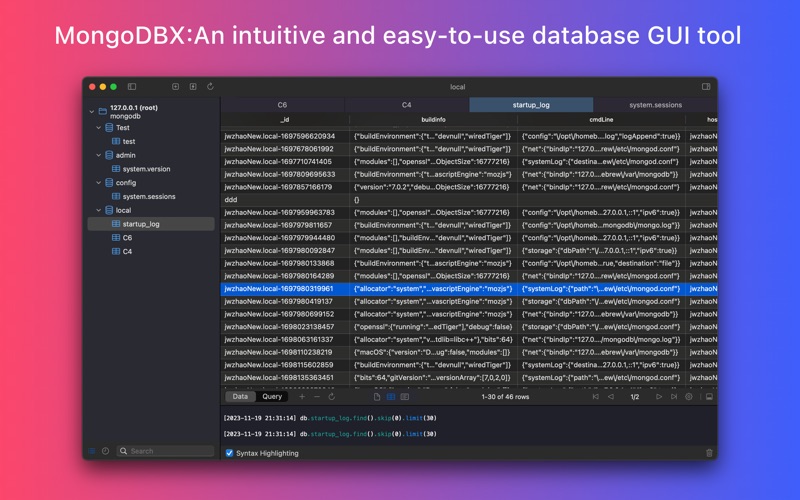Click _id cell jwzhaoNew.local-1697857166179
This screenshot has height=500, width=800.
click(285, 187)
